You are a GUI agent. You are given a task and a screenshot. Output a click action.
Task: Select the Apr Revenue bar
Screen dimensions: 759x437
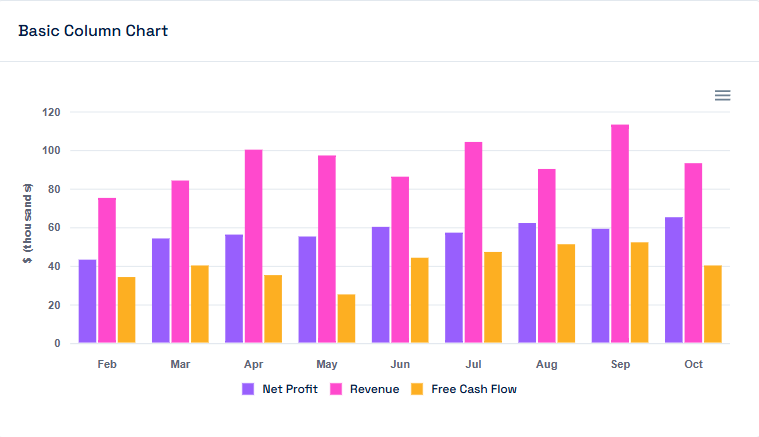[x=253, y=247]
